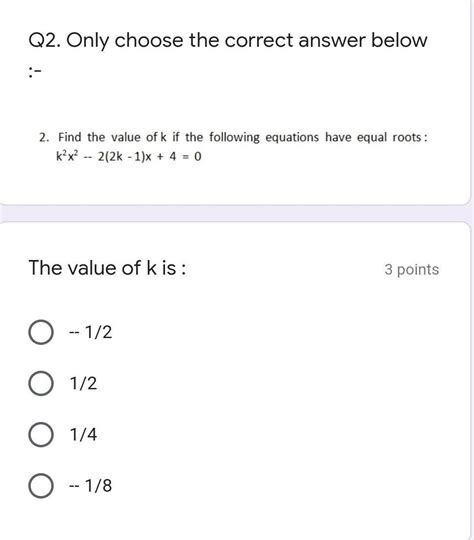Image resolution: width=474 pixels, height=540 pixels.
Task: Click the "-- 1/2" option label text
Action: [91, 332]
